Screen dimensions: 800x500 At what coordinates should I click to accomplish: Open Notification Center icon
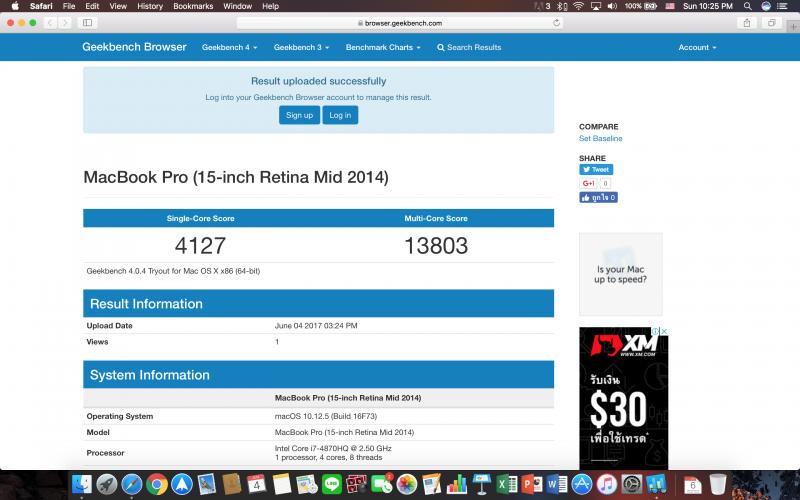pyautogui.click(x=782, y=6)
